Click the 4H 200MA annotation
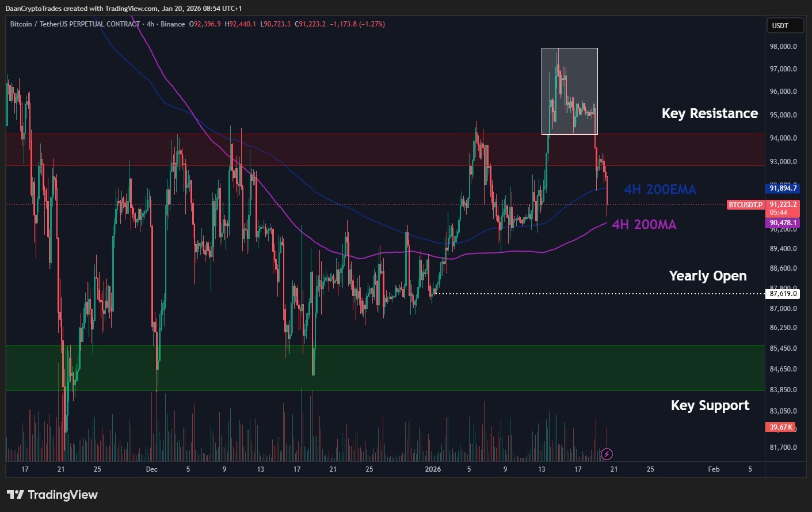 644,225
